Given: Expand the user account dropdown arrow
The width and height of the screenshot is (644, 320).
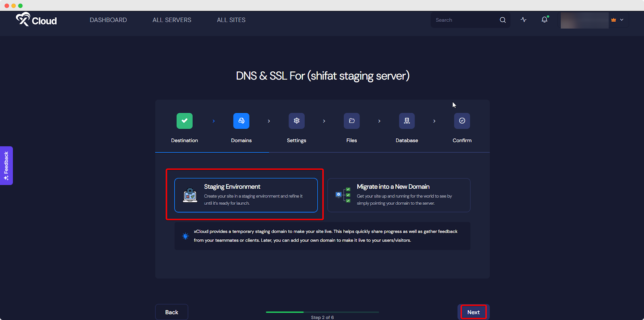Looking at the screenshot, I should 622,20.
